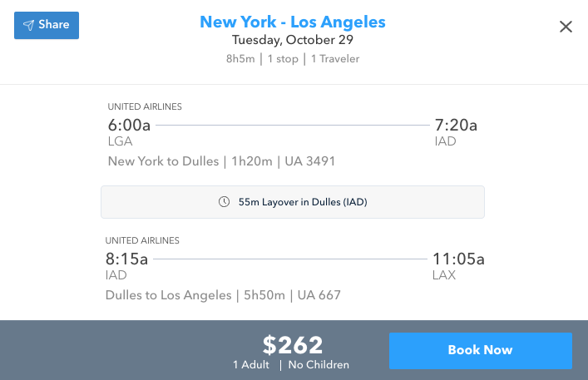Click the $262 price

293,344
